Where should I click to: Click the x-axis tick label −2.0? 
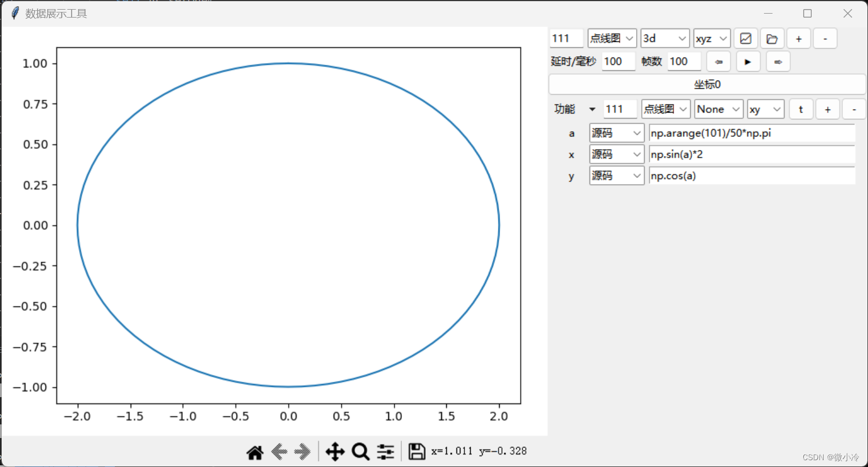click(x=77, y=416)
